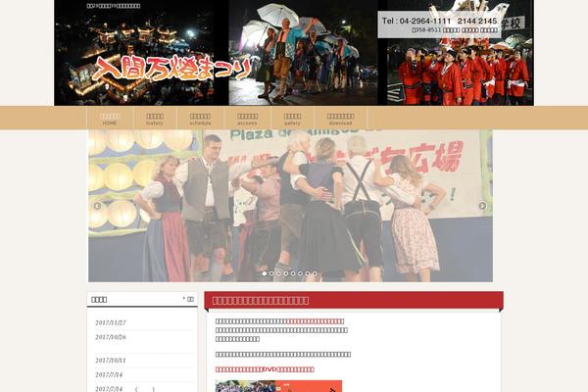Click the red article heading banner

(354, 301)
